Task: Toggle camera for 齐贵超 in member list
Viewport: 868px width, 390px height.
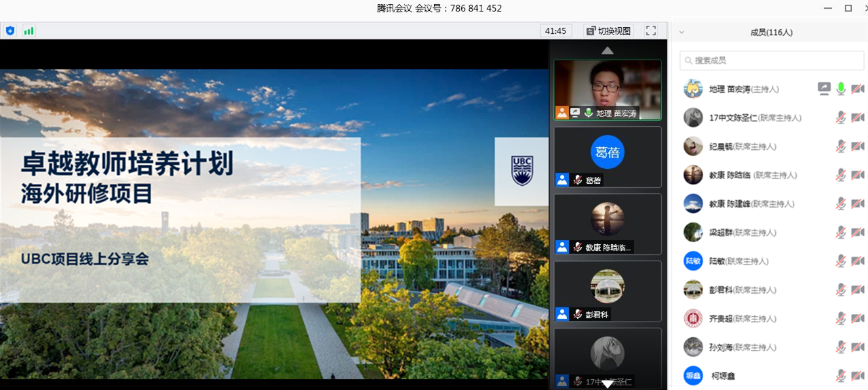Action: pyautogui.click(x=858, y=319)
